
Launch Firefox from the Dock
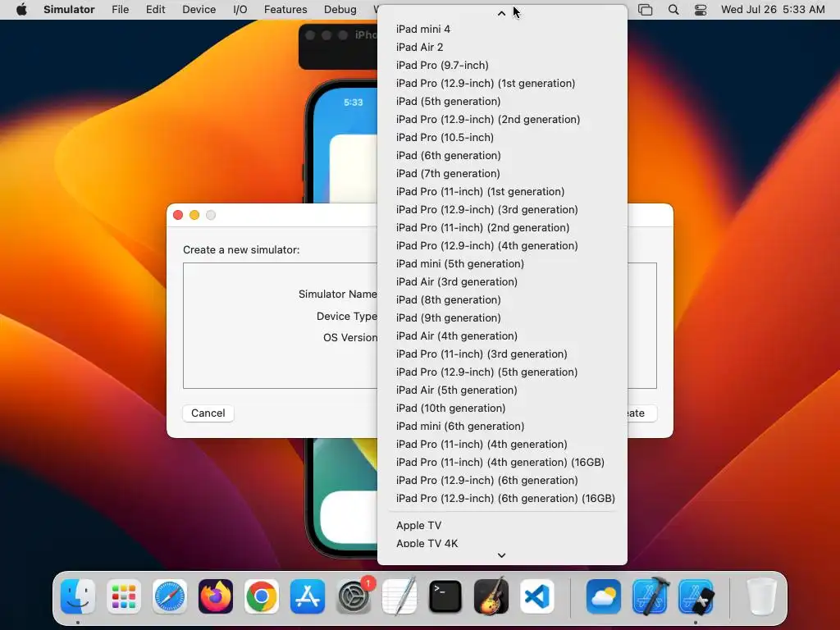click(216, 596)
